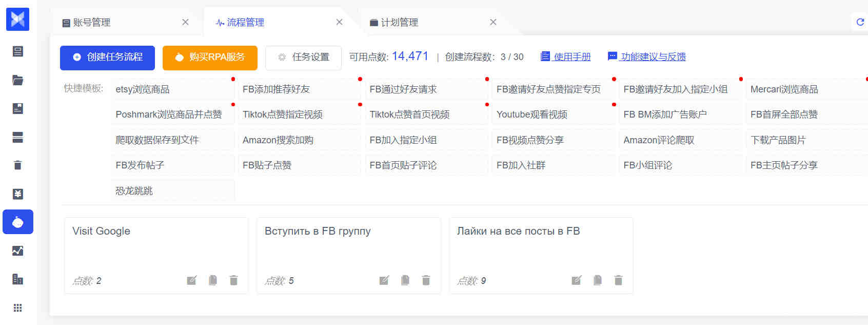The height and width of the screenshot is (325, 868).
Task: Select the 下载产品图片 template
Action: [807, 140]
